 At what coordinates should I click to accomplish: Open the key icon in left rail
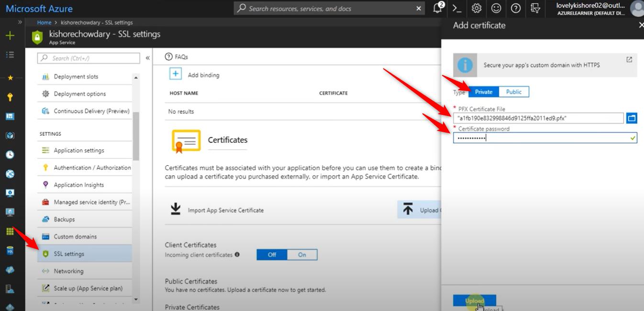10,97
